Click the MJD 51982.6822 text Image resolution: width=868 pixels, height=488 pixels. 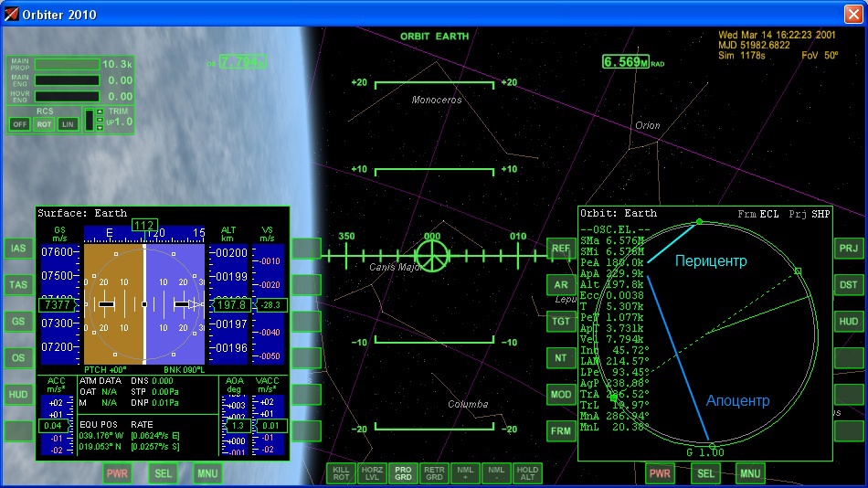pos(754,45)
